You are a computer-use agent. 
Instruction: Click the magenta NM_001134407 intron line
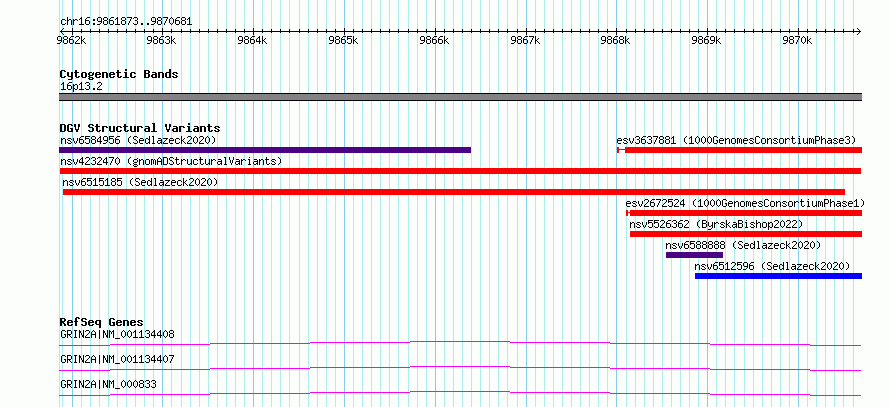(460, 368)
